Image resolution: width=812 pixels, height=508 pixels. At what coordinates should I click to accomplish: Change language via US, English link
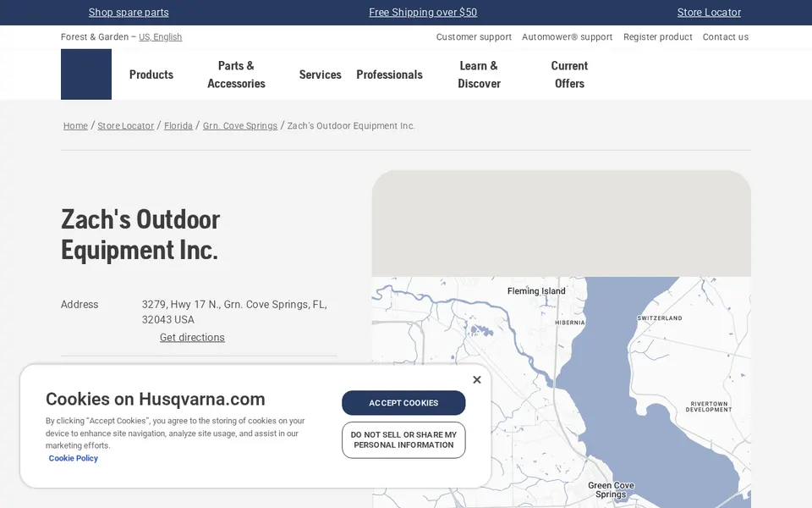click(x=160, y=36)
